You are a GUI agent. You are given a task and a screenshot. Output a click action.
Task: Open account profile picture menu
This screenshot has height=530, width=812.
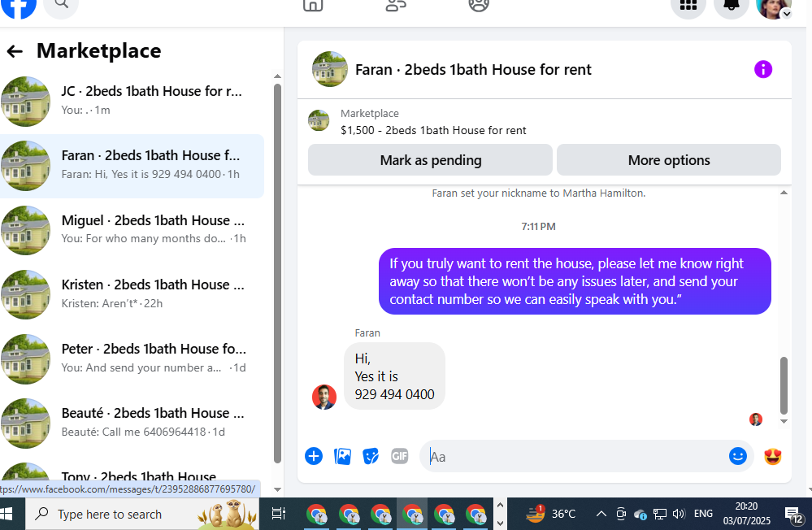pyautogui.click(x=774, y=7)
